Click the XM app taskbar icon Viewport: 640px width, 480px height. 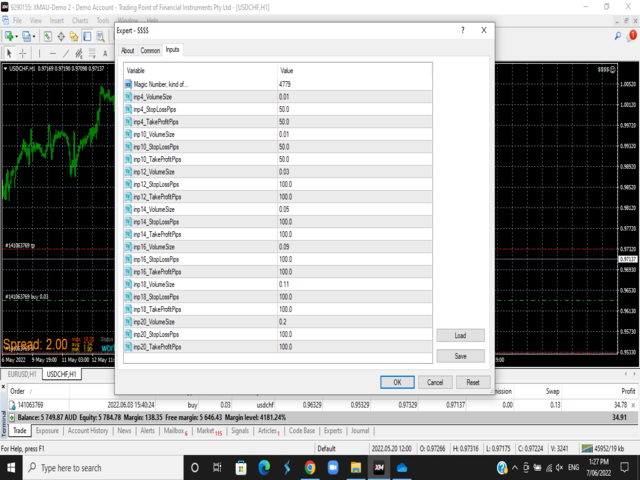pyautogui.click(x=379, y=467)
